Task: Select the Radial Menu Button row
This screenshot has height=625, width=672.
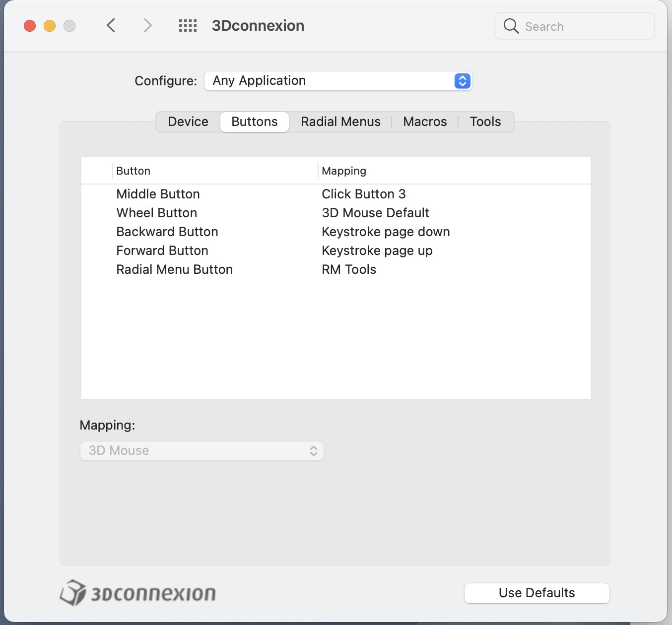Action: (336, 269)
